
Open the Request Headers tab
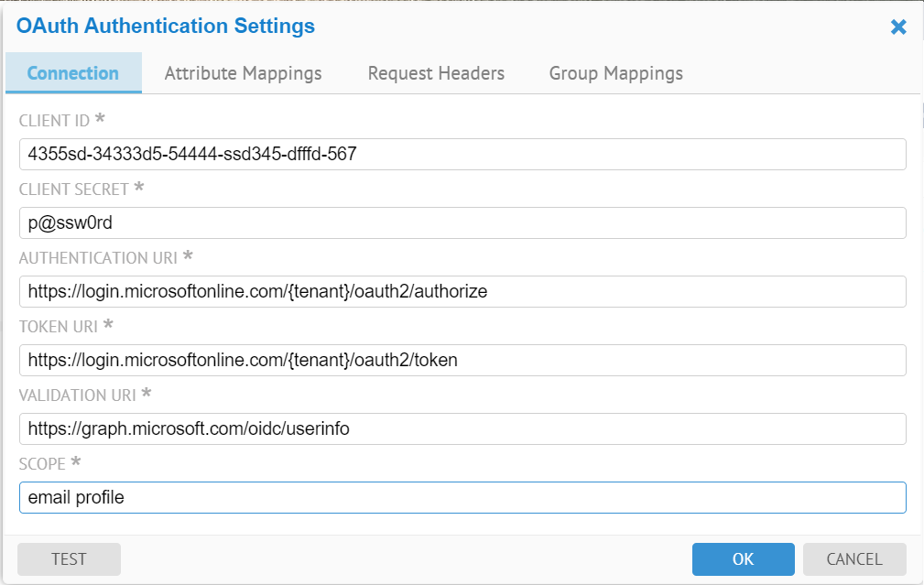[436, 73]
